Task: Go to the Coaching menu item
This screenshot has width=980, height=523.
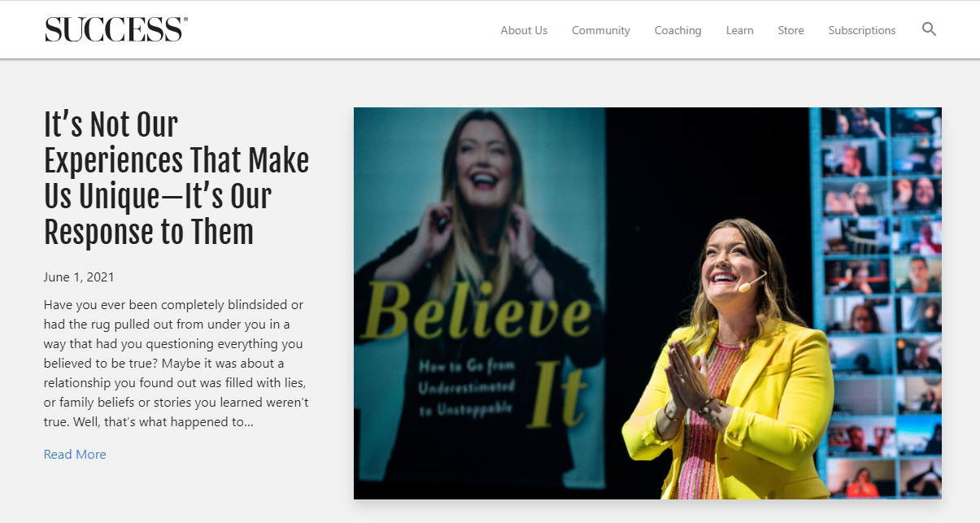Action: [x=677, y=30]
